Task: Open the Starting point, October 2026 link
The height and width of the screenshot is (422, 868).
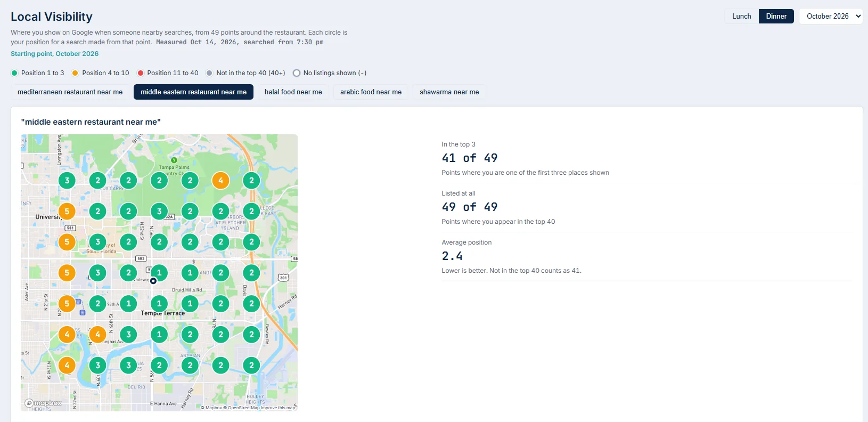Action: pos(54,54)
